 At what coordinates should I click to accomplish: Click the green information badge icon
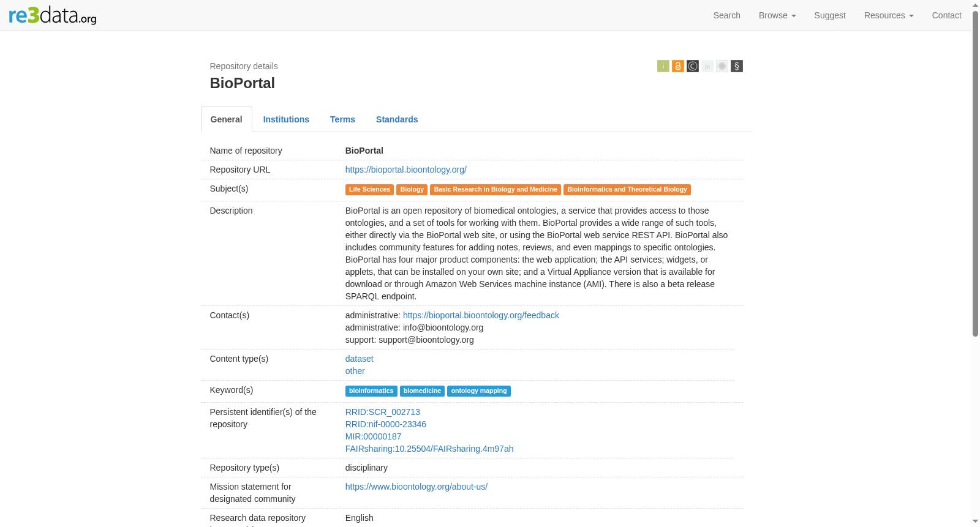coord(663,66)
